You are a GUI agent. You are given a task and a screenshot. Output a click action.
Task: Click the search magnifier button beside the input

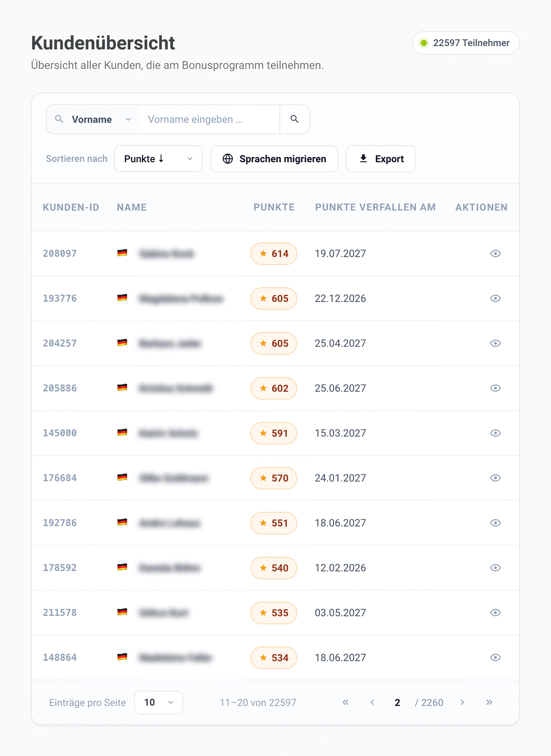coord(294,119)
